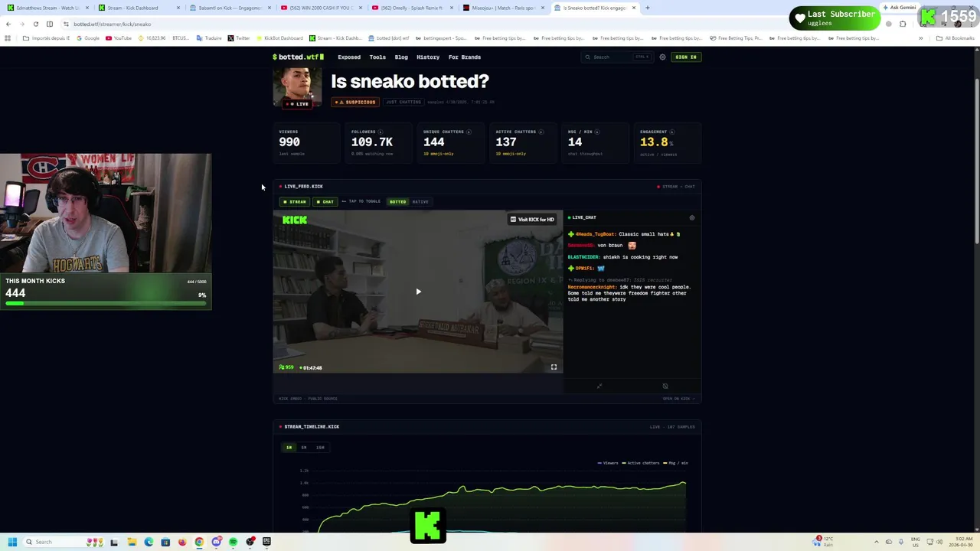Screen dimensions: 980x551
Task: Click the botted.wtf logo
Action: pyautogui.click(x=298, y=57)
